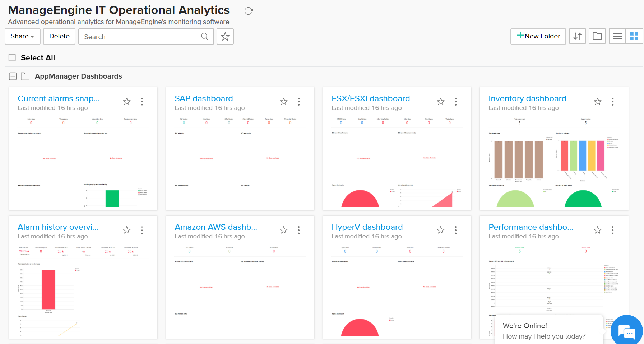Click the refresh icon beside the title
This screenshot has height=344, width=644.
(x=249, y=11)
